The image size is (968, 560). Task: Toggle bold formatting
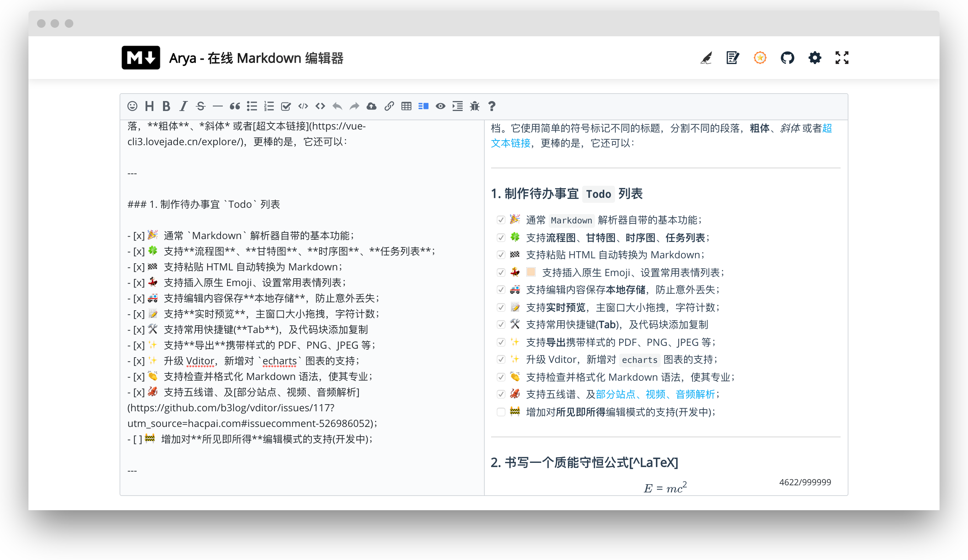(166, 106)
